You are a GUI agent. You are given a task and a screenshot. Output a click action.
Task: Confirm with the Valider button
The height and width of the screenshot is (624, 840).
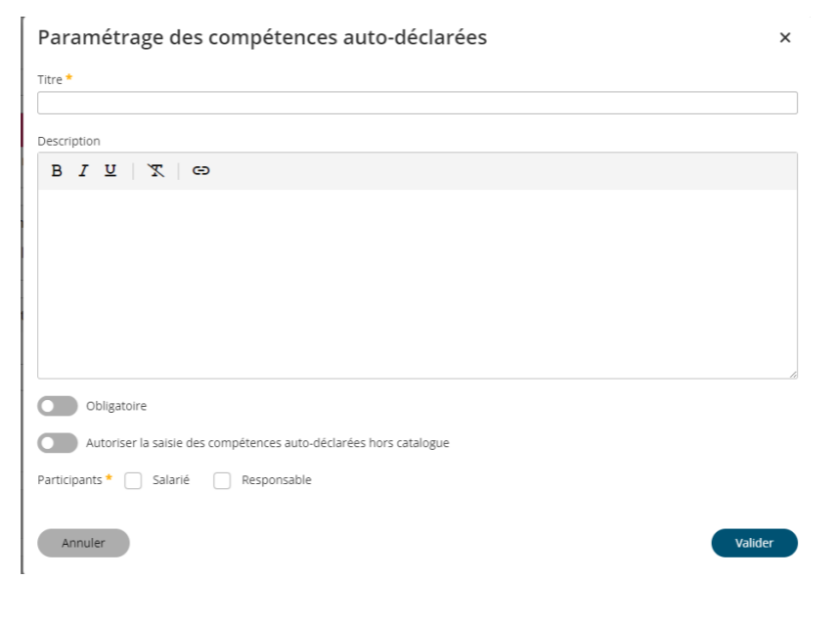point(754,543)
